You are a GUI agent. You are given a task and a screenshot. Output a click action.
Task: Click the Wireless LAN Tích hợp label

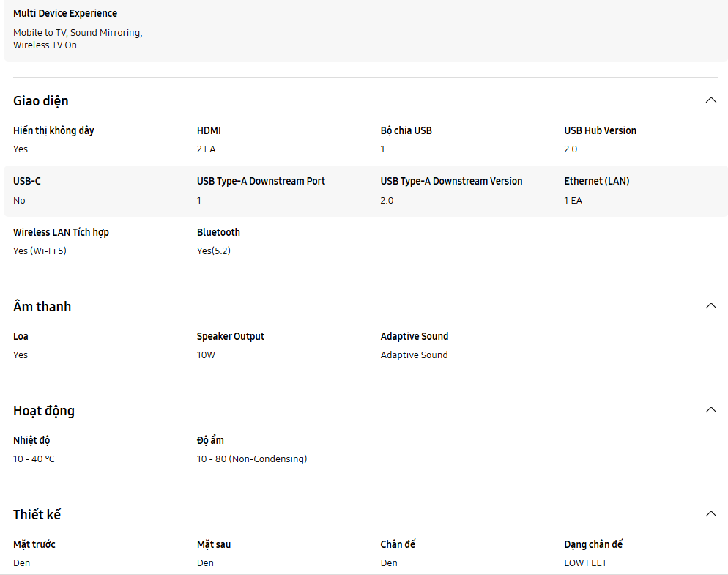(x=61, y=233)
